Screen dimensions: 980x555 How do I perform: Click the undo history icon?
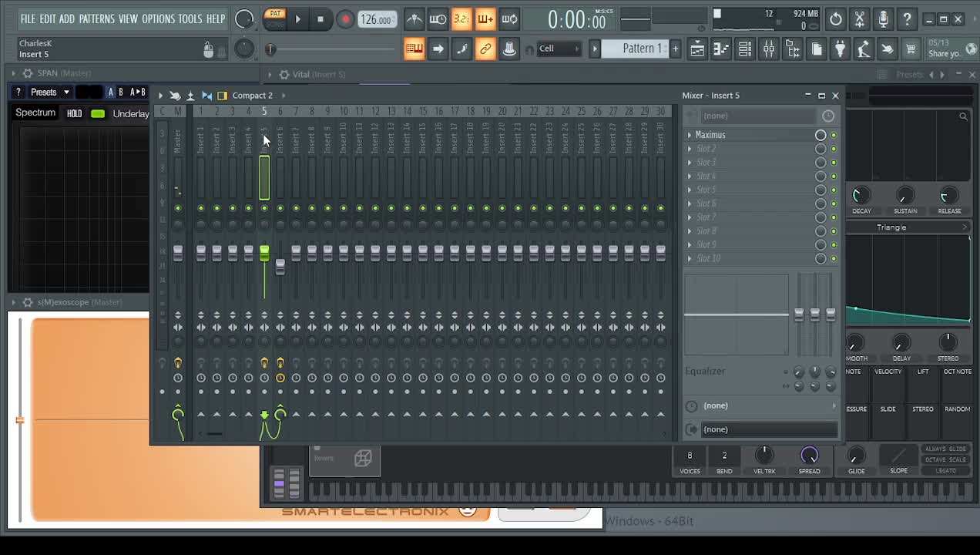click(836, 19)
